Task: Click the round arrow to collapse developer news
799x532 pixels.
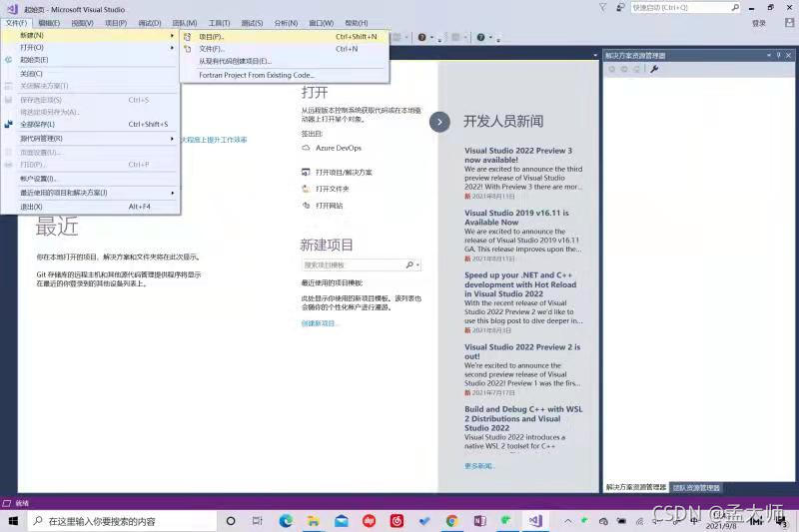Action: point(439,122)
